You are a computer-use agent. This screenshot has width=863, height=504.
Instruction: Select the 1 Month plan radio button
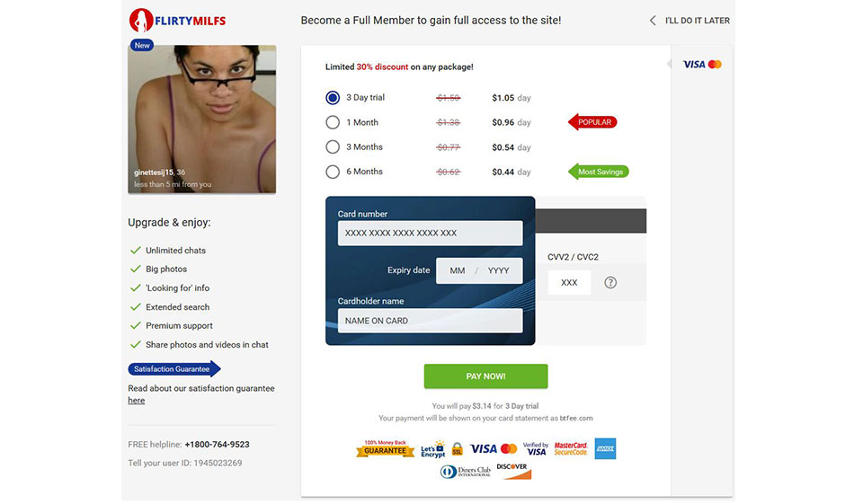(333, 122)
